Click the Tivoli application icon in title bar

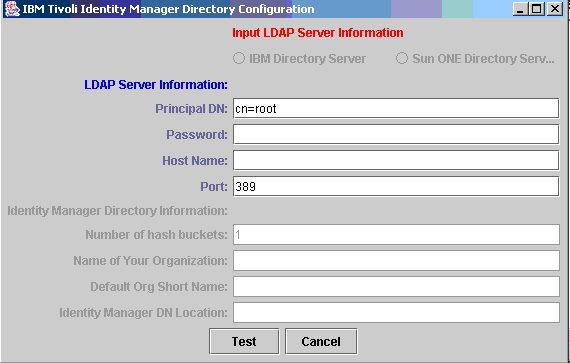tap(12, 9)
